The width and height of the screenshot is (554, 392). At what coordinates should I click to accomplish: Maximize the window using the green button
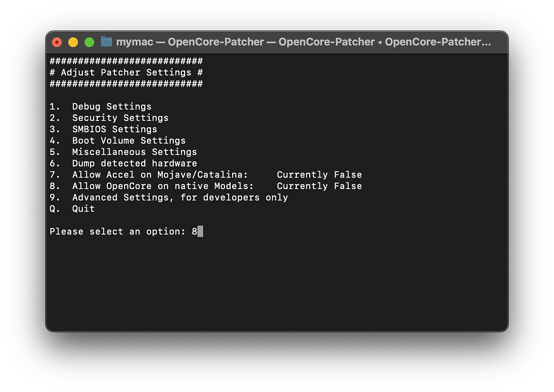pyautogui.click(x=89, y=42)
